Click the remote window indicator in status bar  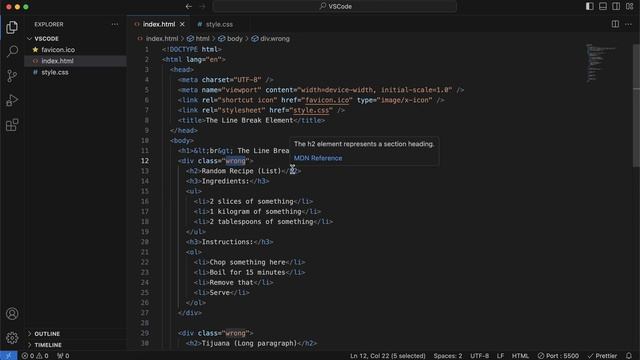9,356
